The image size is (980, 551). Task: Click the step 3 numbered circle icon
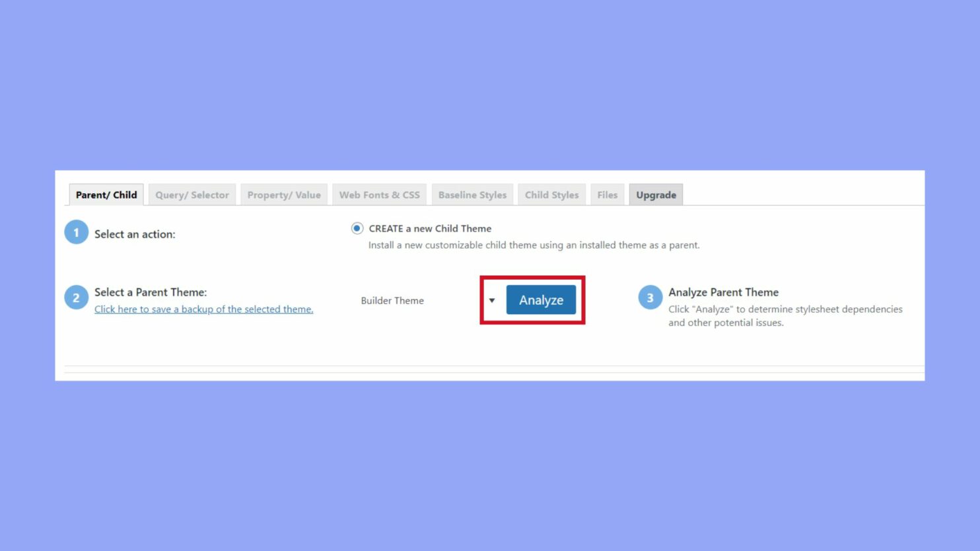pos(650,298)
